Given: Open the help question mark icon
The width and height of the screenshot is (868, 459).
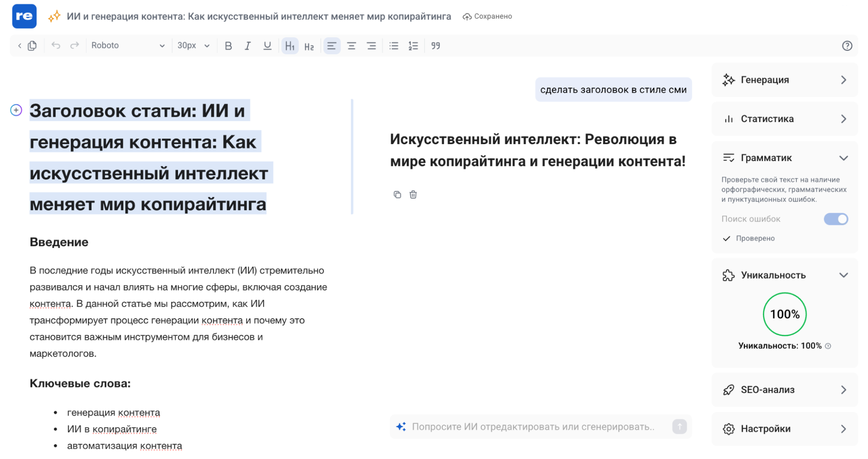Looking at the screenshot, I should (847, 46).
